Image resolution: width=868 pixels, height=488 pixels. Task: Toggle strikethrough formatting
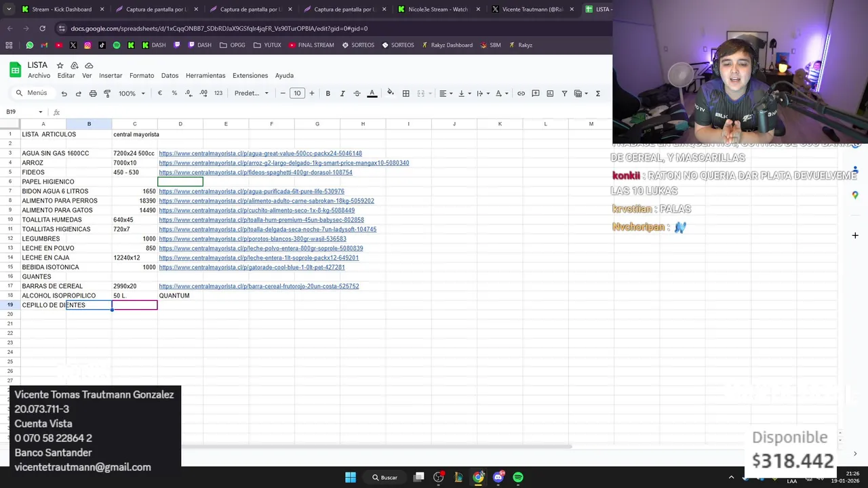(357, 94)
